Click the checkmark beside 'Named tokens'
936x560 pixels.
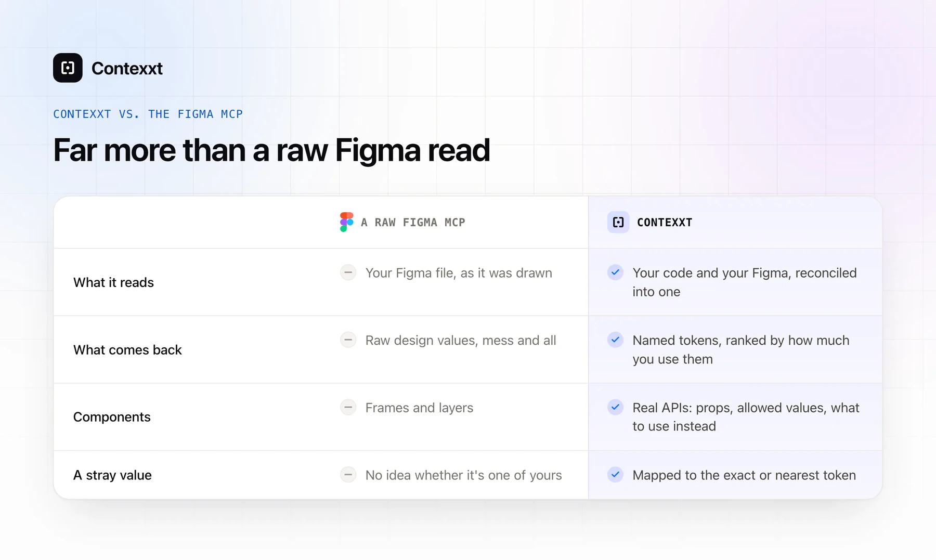tap(615, 340)
